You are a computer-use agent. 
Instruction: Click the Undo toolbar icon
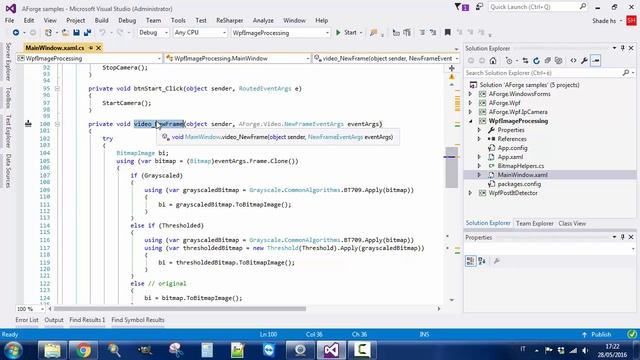[102, 33]
